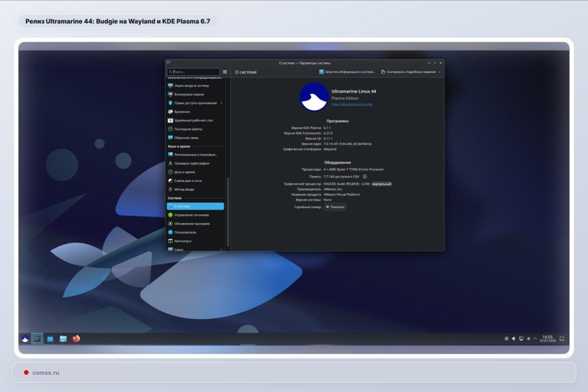Open Блокировка экрана settings
Image resolution: width=588 pixels, height=392 pixels.
tap(196, 94)
